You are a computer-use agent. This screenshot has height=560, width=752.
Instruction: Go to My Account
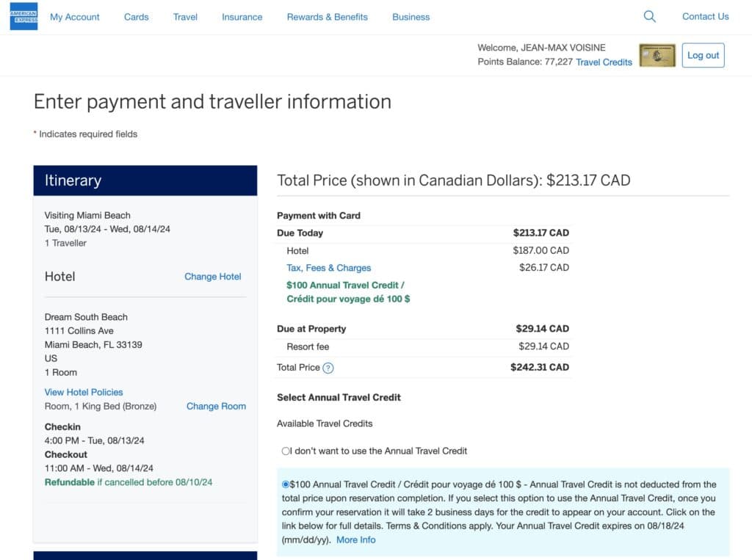pos(74,17)
